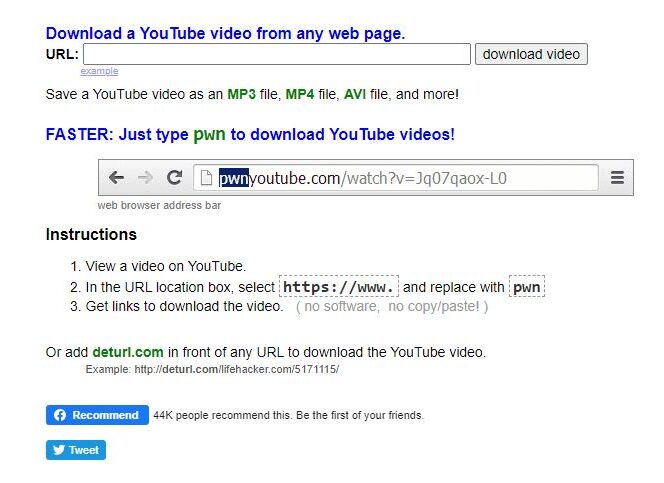Click the deturl.com green link text

coord(128,352)
